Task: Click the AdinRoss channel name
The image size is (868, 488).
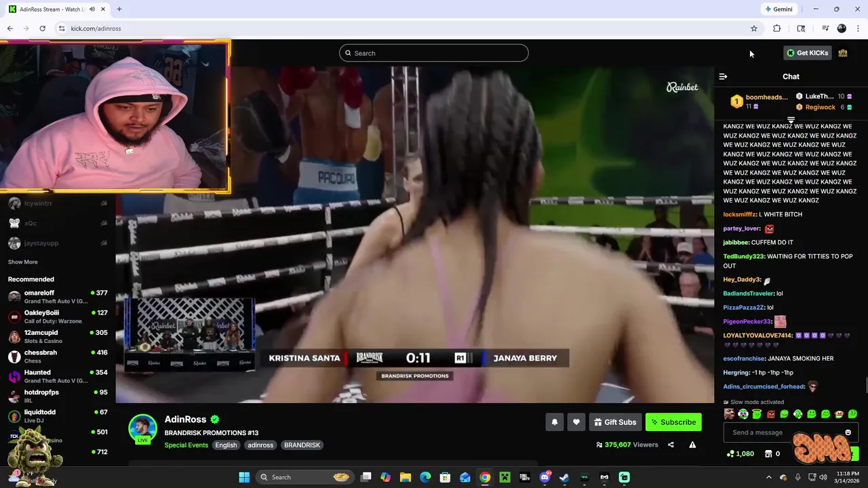Action: click(185, 420)
